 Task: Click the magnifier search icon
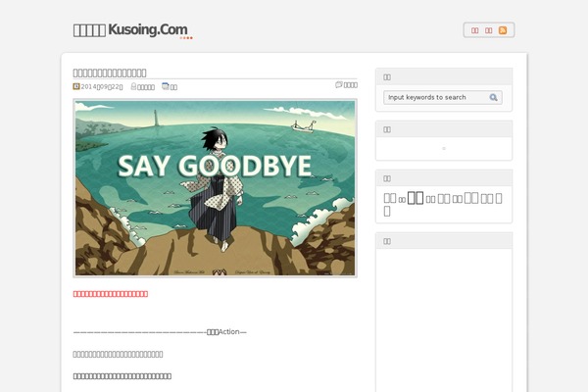(493, 98)
